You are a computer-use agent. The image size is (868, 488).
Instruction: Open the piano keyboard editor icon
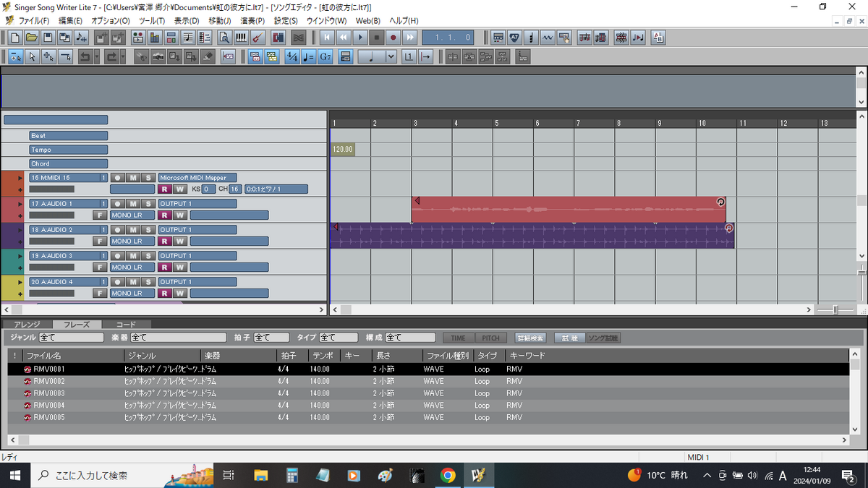click(241, 37)
